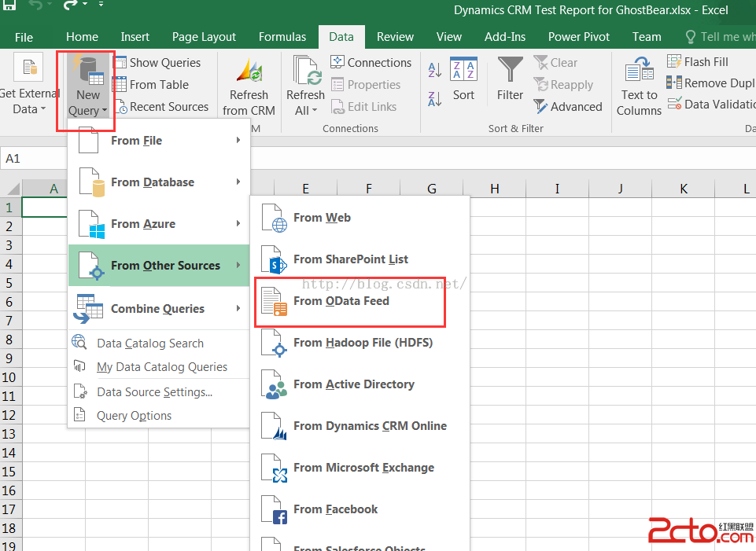The width and height of the screenshot is (756, 551).
Task: Click the Active Directory icon
Action: point(275,385)
